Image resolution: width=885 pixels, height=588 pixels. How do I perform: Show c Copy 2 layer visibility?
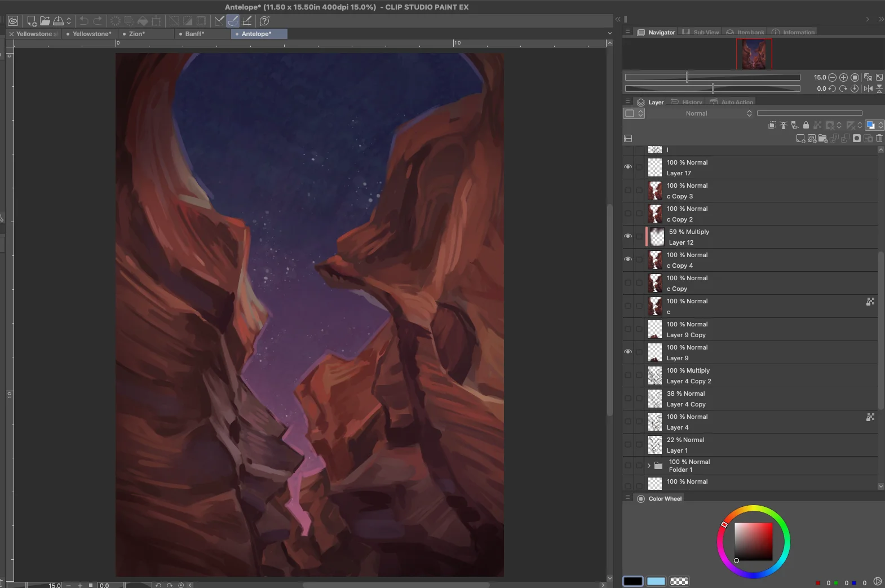coord(628,213)
